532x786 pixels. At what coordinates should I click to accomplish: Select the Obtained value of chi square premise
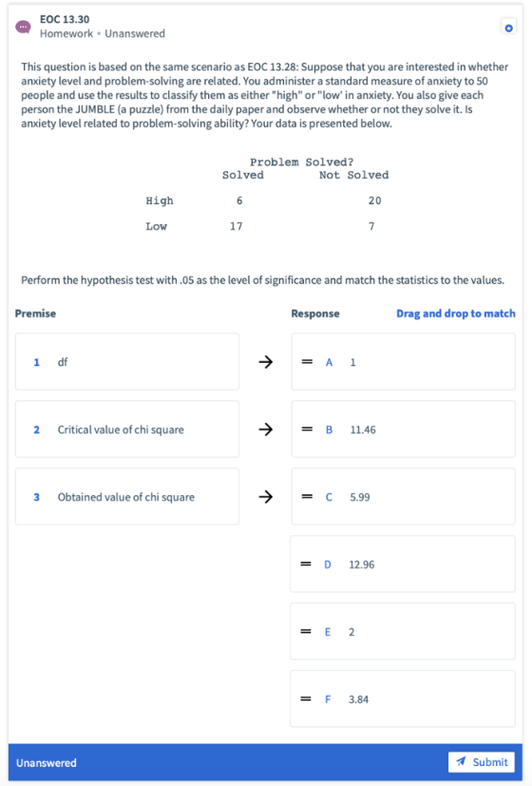[127, 496]
